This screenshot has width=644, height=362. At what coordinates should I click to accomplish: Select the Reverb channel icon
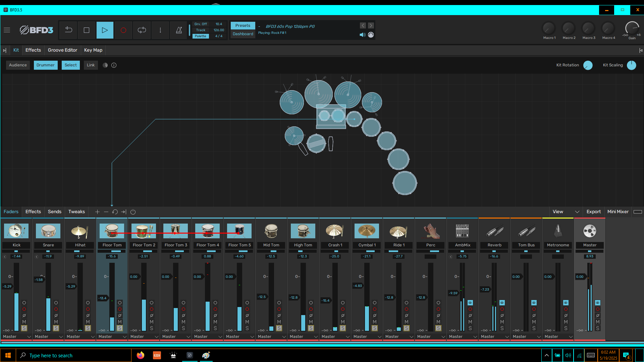(494, 231)
